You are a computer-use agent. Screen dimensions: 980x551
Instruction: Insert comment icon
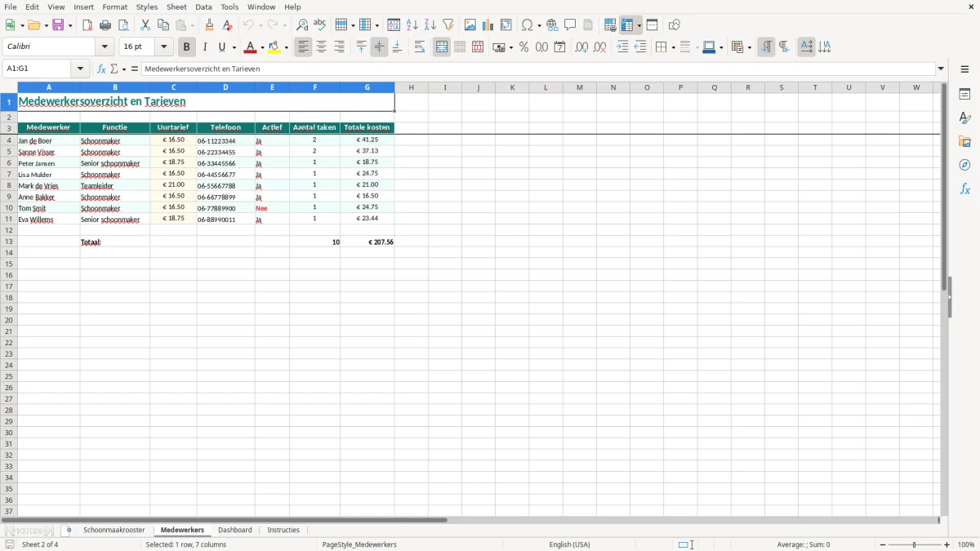pos(571,25)
